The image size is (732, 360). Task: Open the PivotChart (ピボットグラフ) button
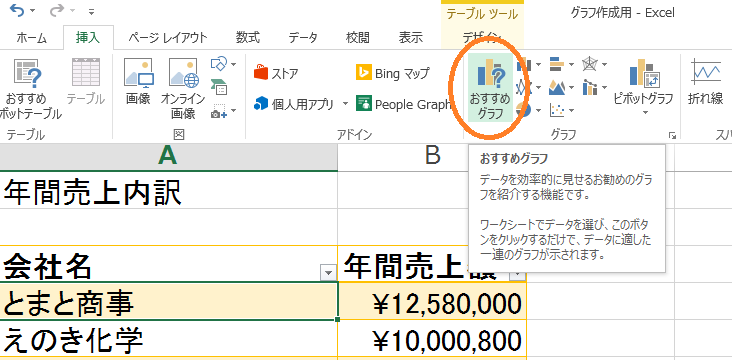click(643, 87)
